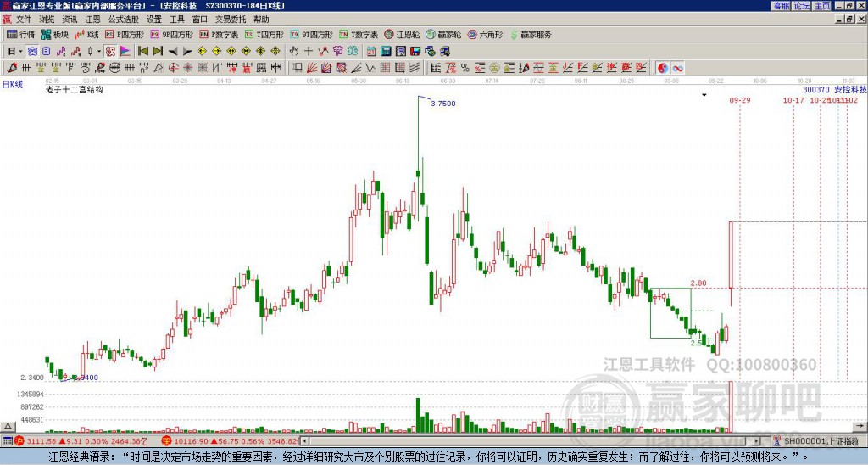Open the 行情 quotes view
Image resolution: width=868 pixels, height=465 pixels.
point(21,34)
